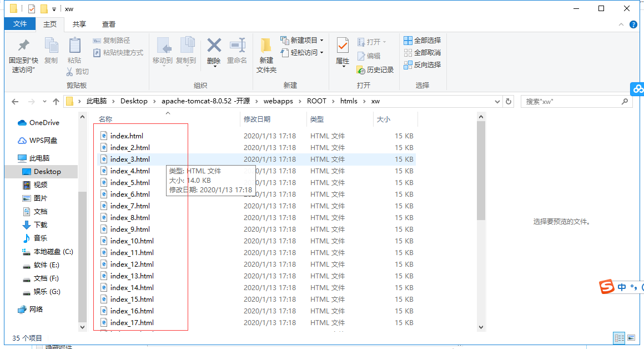Click the Cut (剪切) scissors button
This screenshot has width=644, height=349.
coord(77,72)
